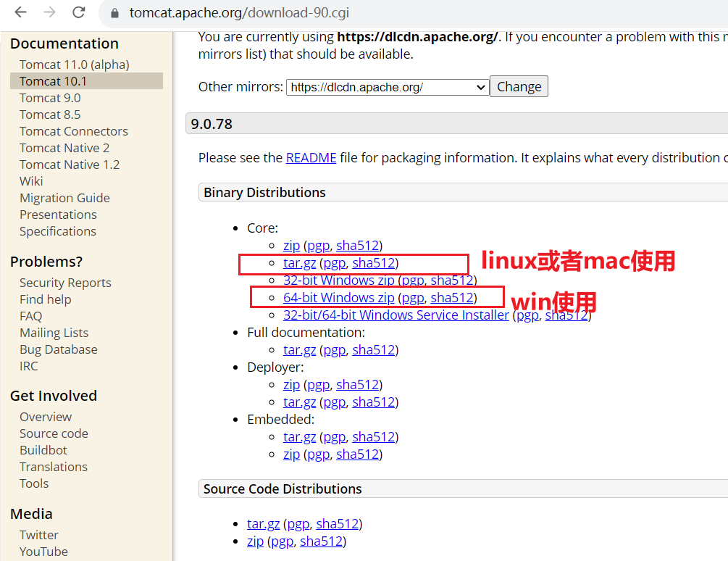
Task: Download source code tar.gz
Action: (263, 524)
